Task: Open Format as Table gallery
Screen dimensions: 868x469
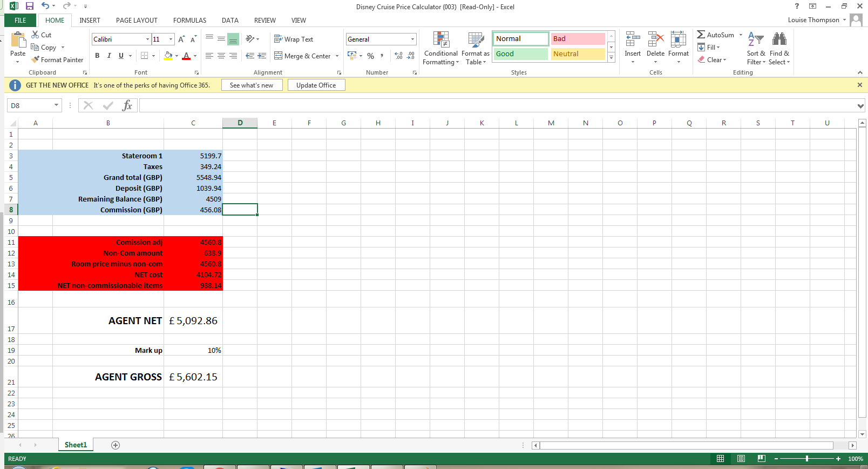Action: [476, 48]
